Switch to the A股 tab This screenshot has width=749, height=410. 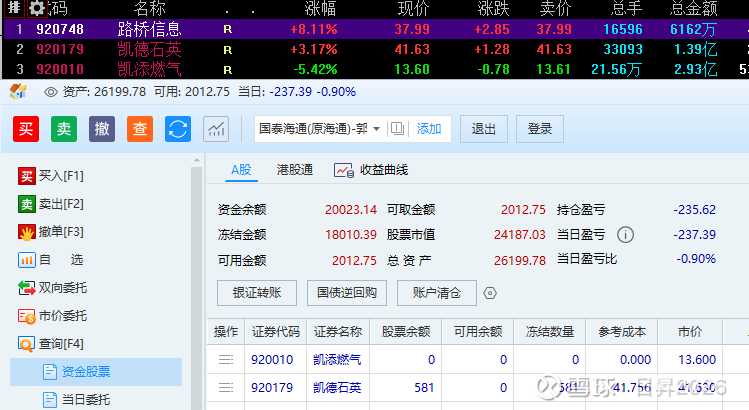pyautogui.click(x=241, y=170)
